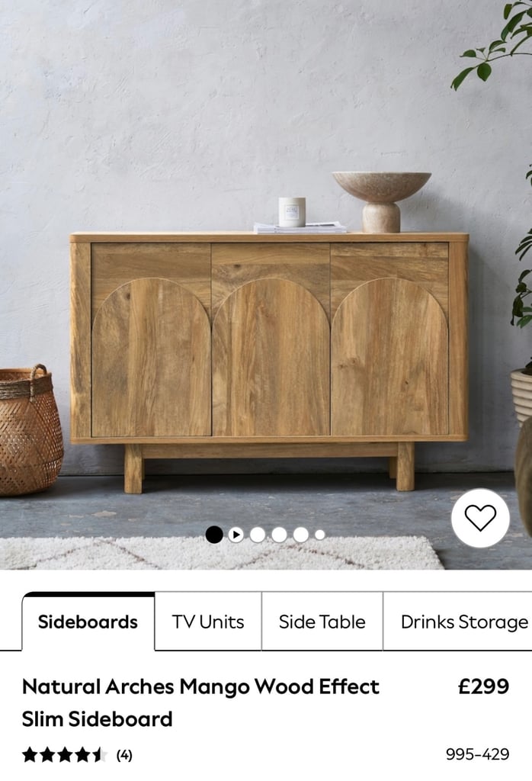The height and width of the screenshot is (781, 532).
Task: Go to the fifth carousel image dot
Action: pyautogui.click(x=300, y=535)
